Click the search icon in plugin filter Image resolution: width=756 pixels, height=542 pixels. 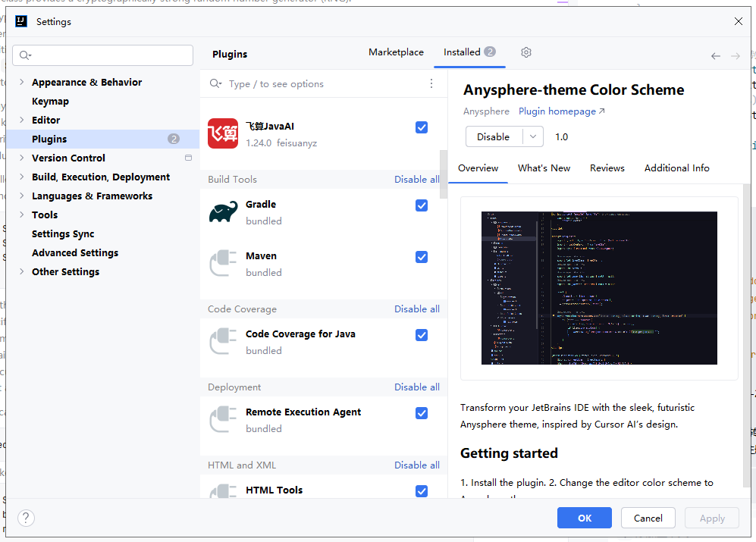pyautogui.click(x=215, y=83)
